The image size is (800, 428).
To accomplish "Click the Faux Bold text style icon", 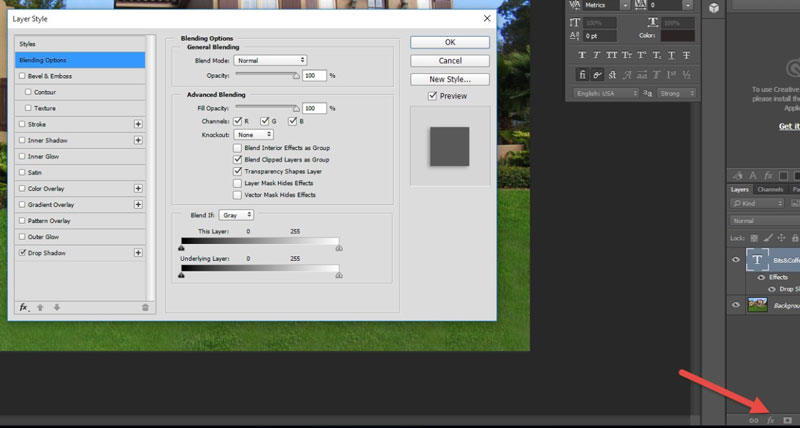I will pos(582,55).
